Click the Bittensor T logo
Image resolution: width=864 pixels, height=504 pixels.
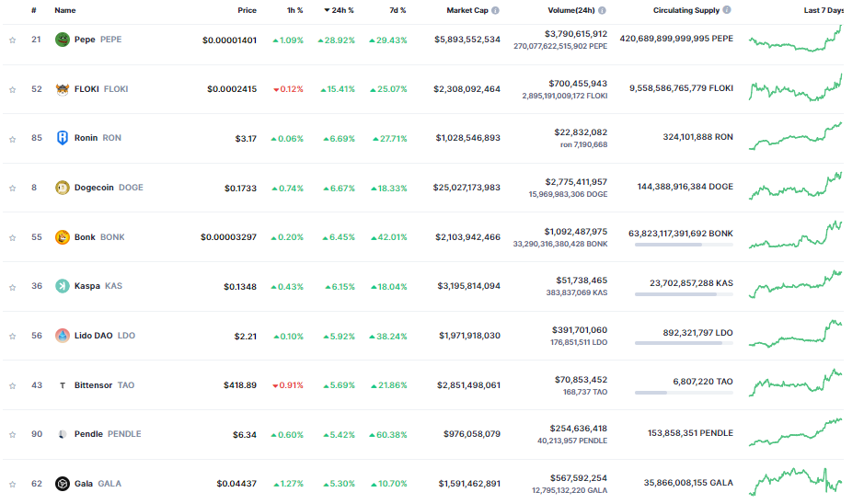63,385
